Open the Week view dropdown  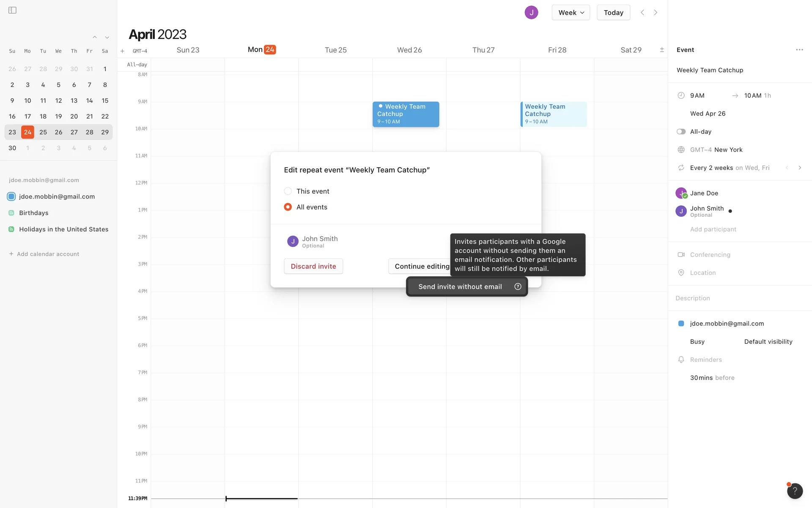[571, 13]
